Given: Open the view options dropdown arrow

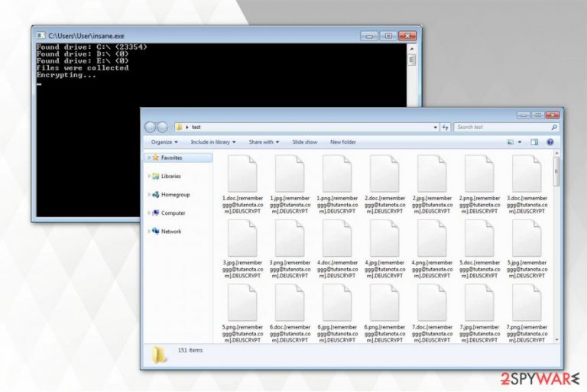Looking at the screenshot, I should pos(519,142).
